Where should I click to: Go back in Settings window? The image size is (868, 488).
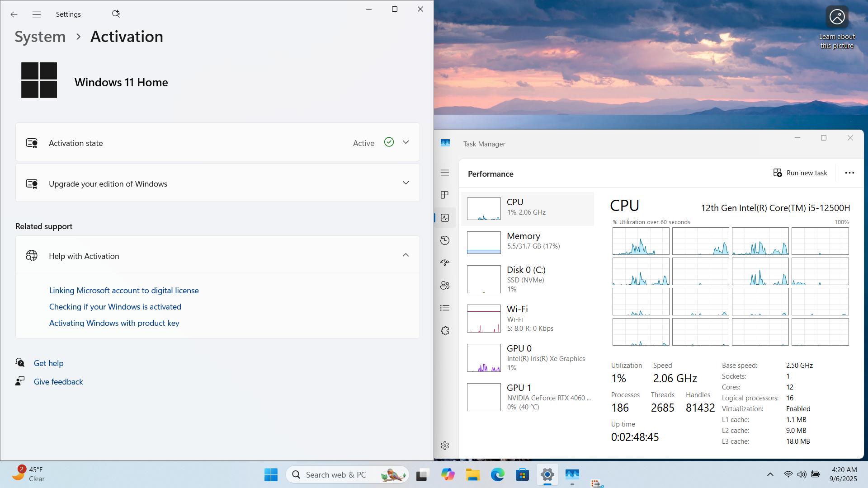tap(14, 14)
